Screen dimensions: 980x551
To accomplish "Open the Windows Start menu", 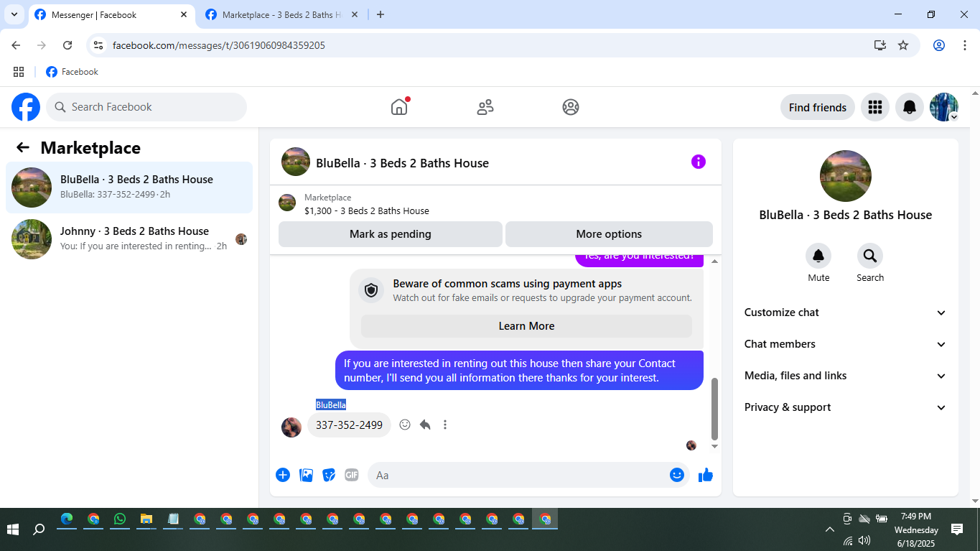I will pyautogui.click(x=13, y=529).
